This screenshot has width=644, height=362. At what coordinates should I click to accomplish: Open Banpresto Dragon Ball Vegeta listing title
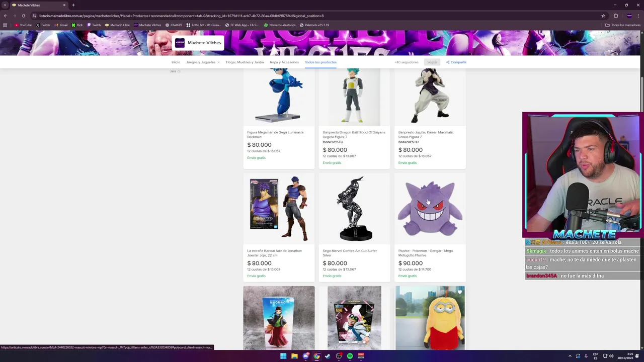click(x=354, y=135)
